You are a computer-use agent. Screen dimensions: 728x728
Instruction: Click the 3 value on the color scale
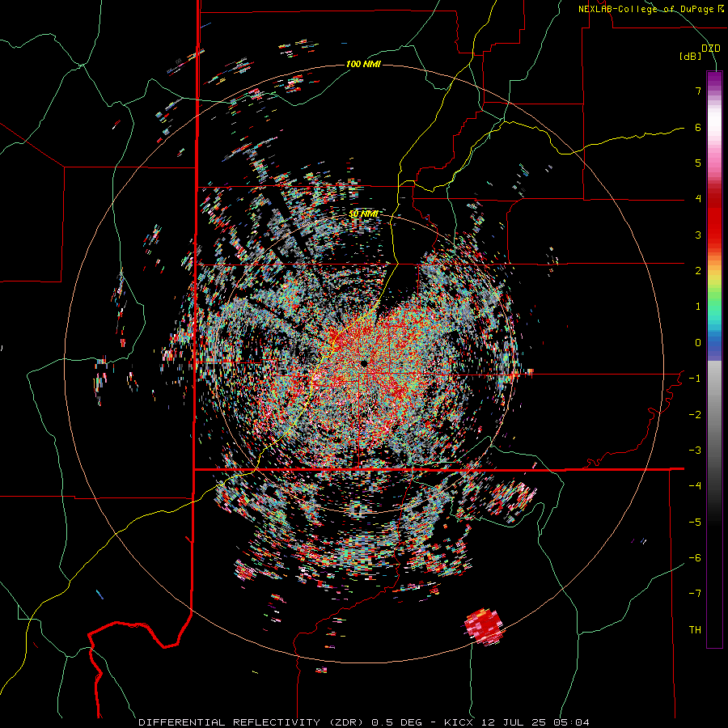(698, 235)
